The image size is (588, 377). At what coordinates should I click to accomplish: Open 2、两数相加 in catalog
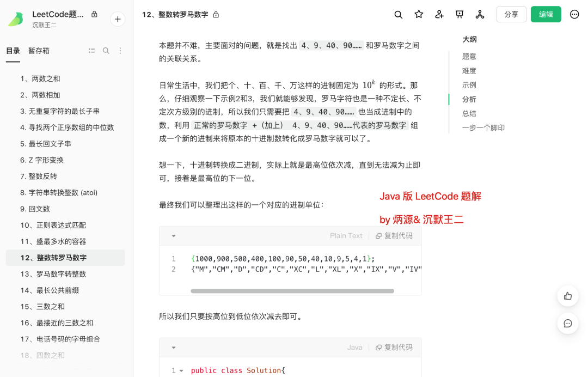(65, 95)
